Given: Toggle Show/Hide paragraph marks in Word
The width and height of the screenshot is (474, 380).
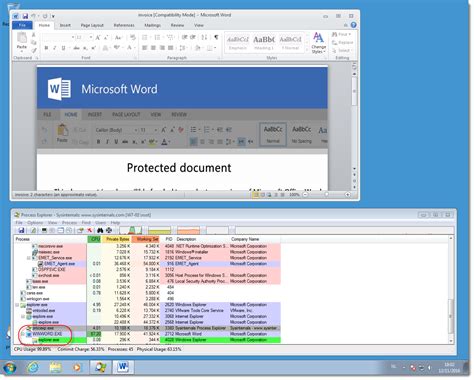Looking at the screenshot, I should tap(216, 37).
